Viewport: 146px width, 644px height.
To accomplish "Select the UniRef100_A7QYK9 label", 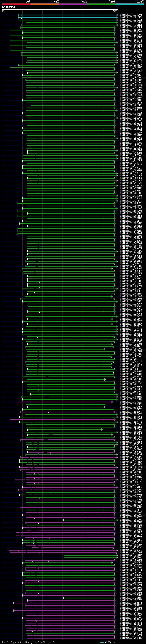I will click(x=131, y=90).
